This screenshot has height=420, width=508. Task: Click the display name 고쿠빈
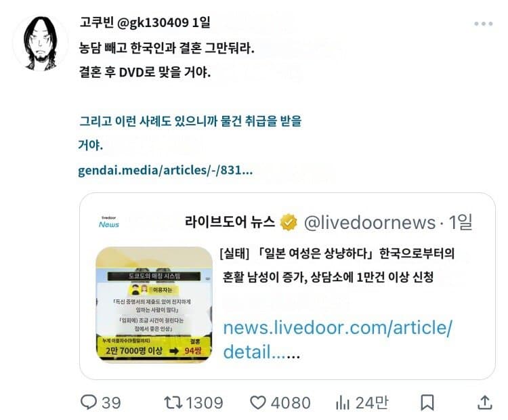pyautogui.click(x=97, y=22)
